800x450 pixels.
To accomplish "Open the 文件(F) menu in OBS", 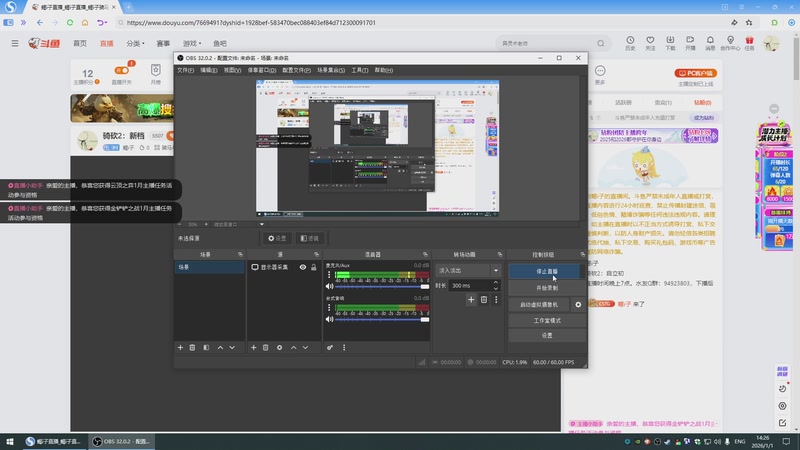I will point(186,71).
